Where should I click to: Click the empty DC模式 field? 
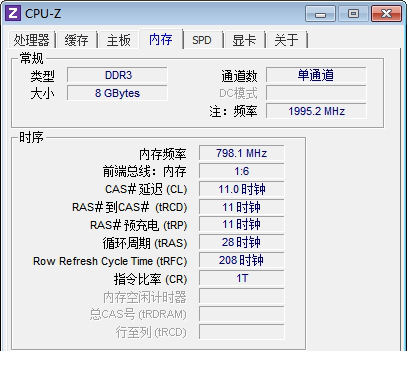coord(316,93)
